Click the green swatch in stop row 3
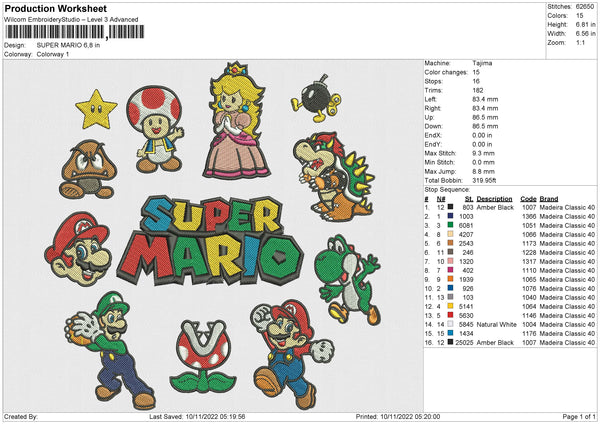Image resolution: width=600 pixels, height=424 pixels. click(x=450, y=225)
